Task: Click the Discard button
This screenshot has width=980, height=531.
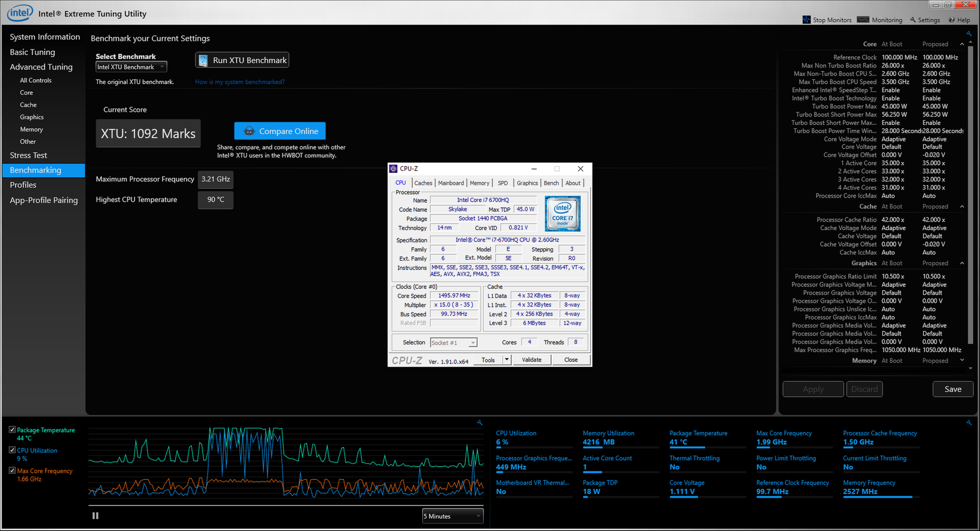Action: (x=865, y=389)
